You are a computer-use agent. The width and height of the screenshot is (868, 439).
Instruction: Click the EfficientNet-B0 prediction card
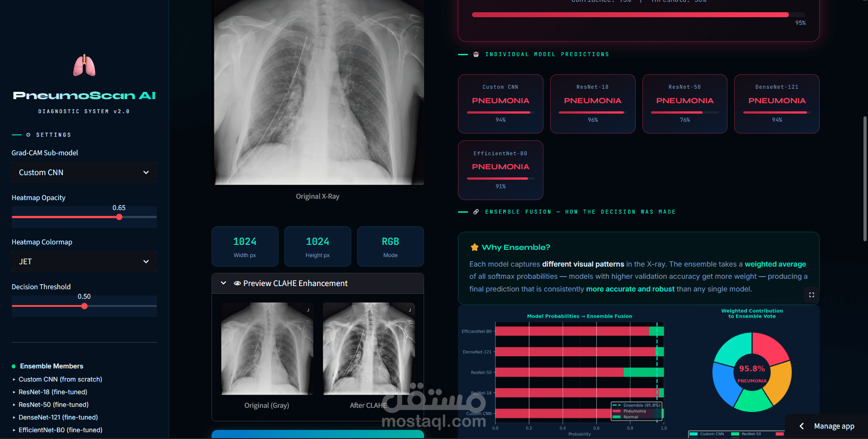point(500,170)
